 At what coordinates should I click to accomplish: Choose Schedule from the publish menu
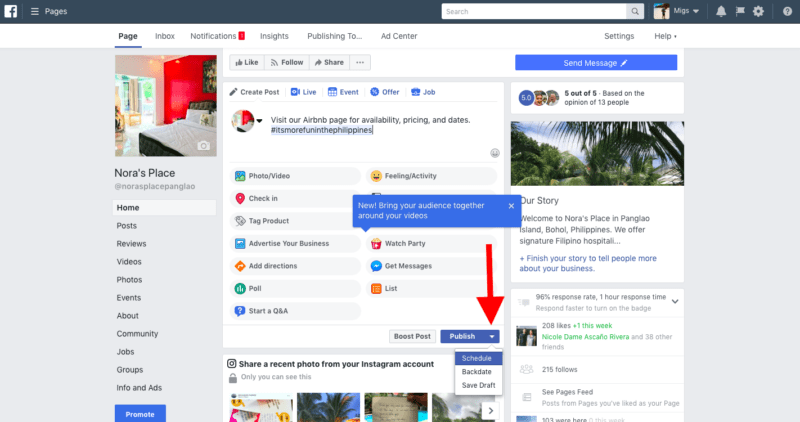pyautogui.click(x=478, y=358)
